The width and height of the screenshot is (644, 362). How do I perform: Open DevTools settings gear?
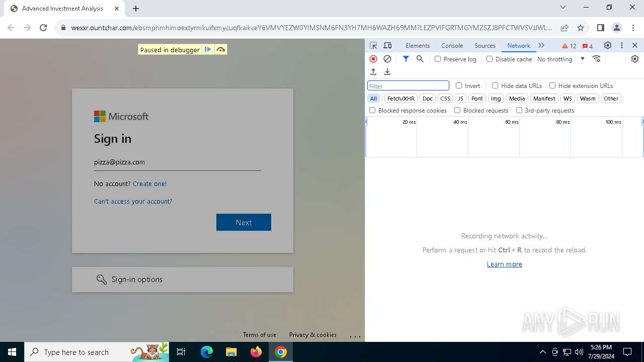[x=608, y=45]
